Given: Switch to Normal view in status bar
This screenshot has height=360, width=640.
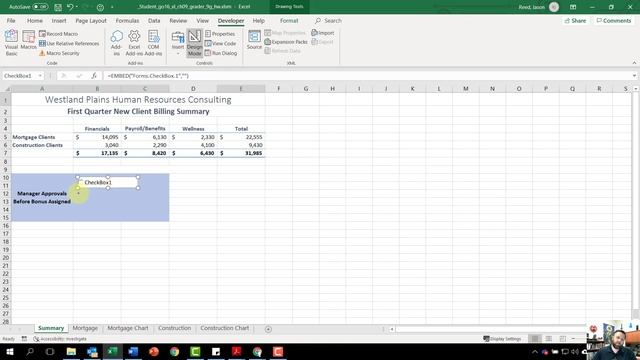Looking at the screenshot, I should (535, 339).
